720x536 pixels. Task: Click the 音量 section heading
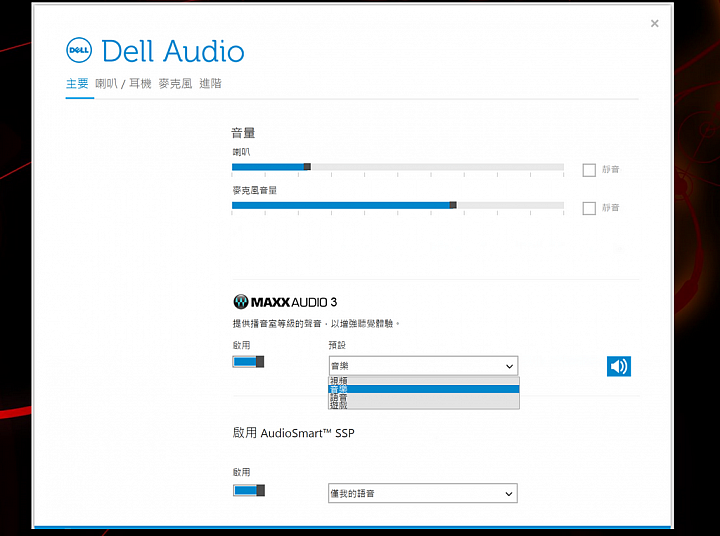click(x=243, y=133)
